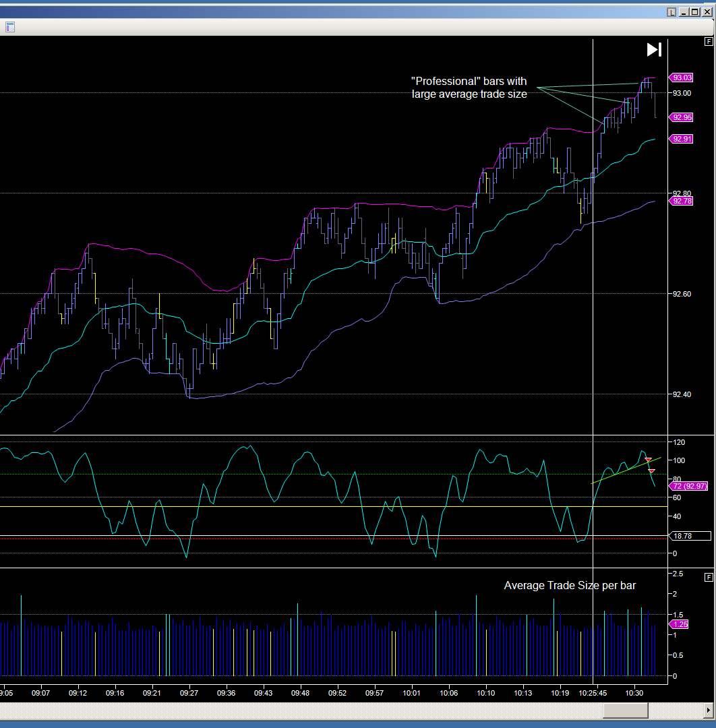Screen dimensions: 716x728
Task: Click the 72 (92.97) oscillator value tag
Action: [689, 486]
